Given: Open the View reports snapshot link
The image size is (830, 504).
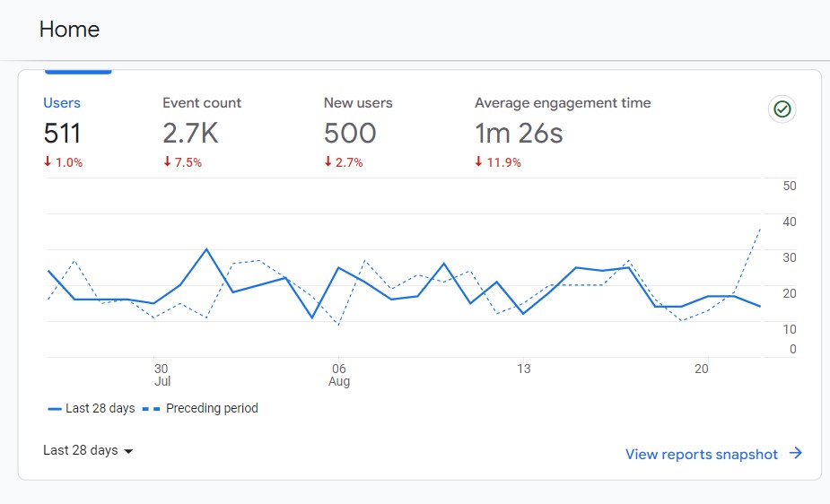Looking at the screenshot, I should point(701,455).
